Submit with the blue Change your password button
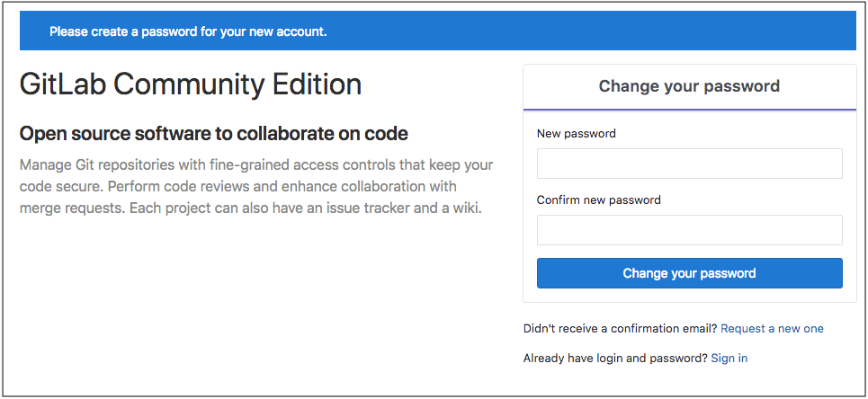 [x=689, y=273]
